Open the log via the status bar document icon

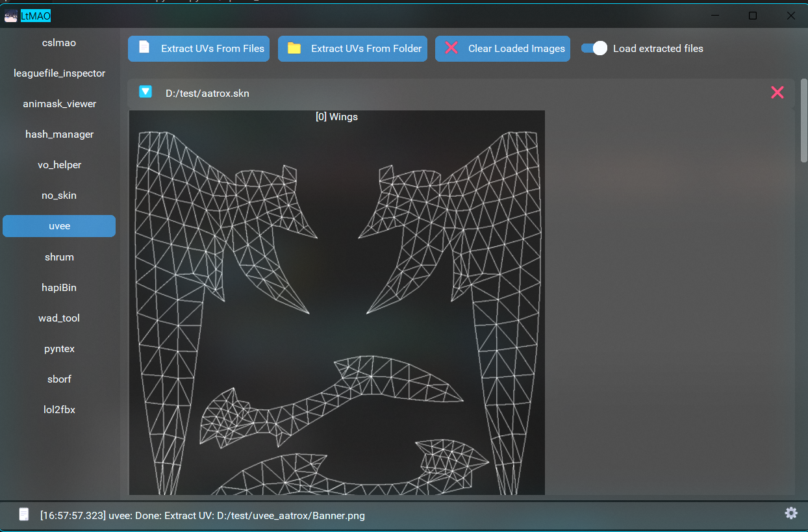point(24,515)
